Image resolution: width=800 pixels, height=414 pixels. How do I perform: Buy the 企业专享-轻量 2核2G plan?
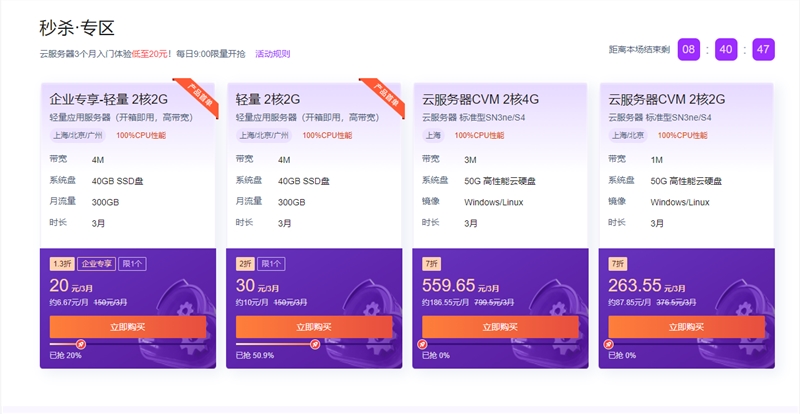pyautogui.click(x=128, y=327)
